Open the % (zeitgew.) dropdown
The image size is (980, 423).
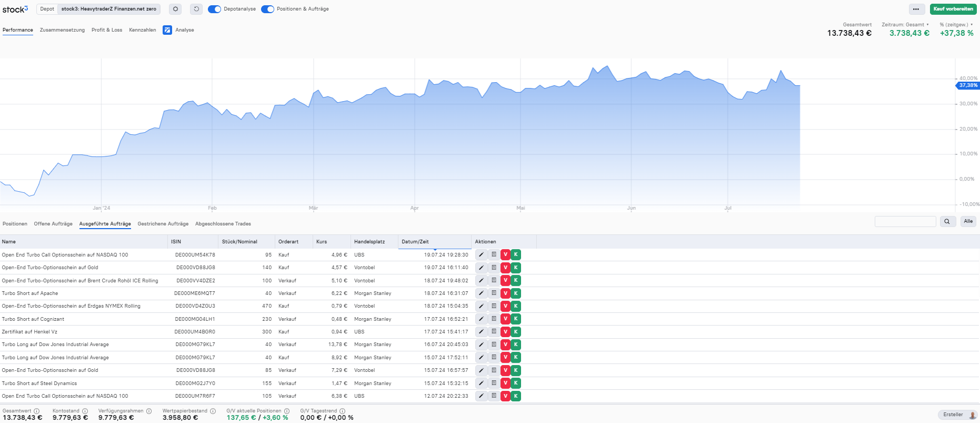pyautogui.click(x=956, y=25)
